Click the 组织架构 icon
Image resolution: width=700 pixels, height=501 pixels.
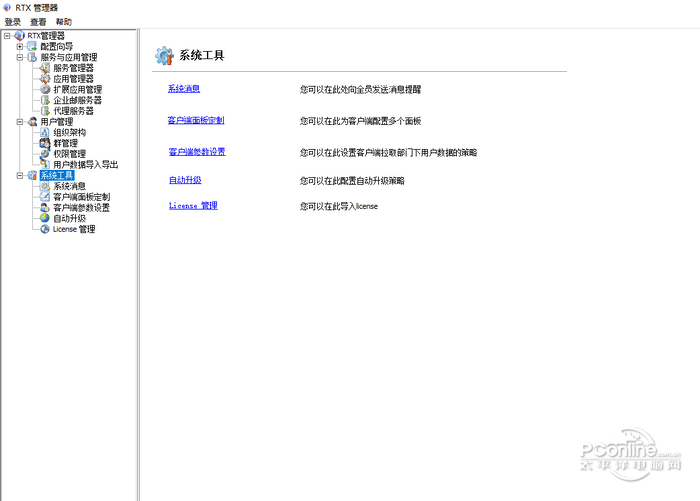tap(45, 132)
